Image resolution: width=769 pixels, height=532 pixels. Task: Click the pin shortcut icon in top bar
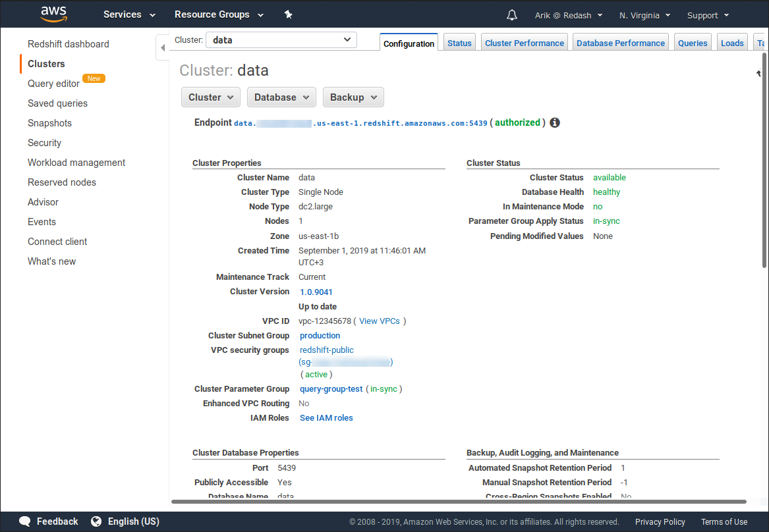pos(289,14)
